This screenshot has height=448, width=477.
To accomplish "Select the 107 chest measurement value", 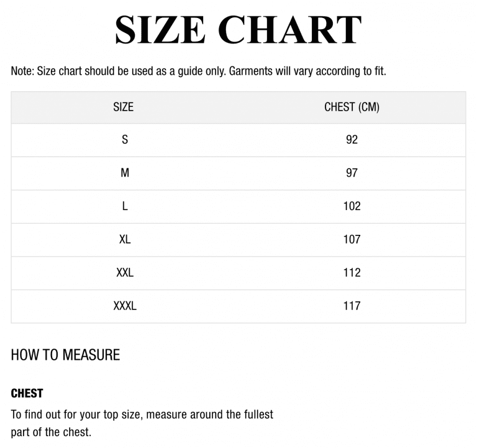I will point(352,239).
